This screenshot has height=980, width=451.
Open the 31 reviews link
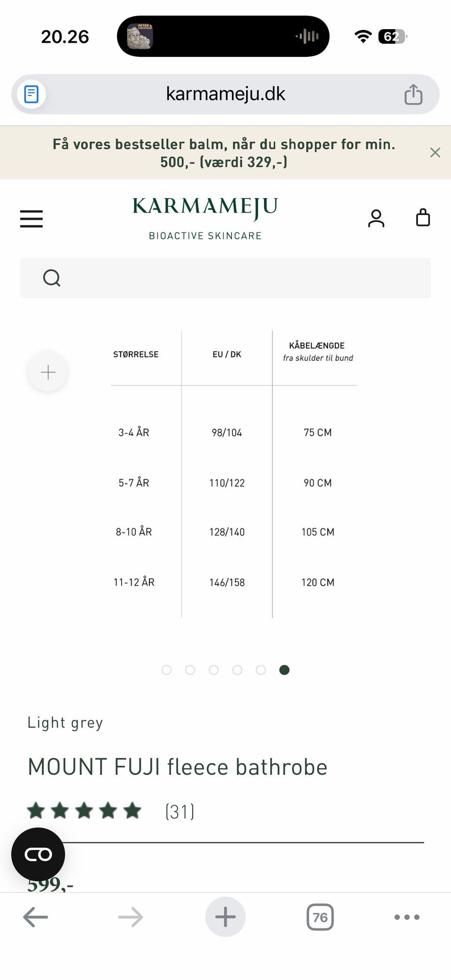(x=179, y=811)
